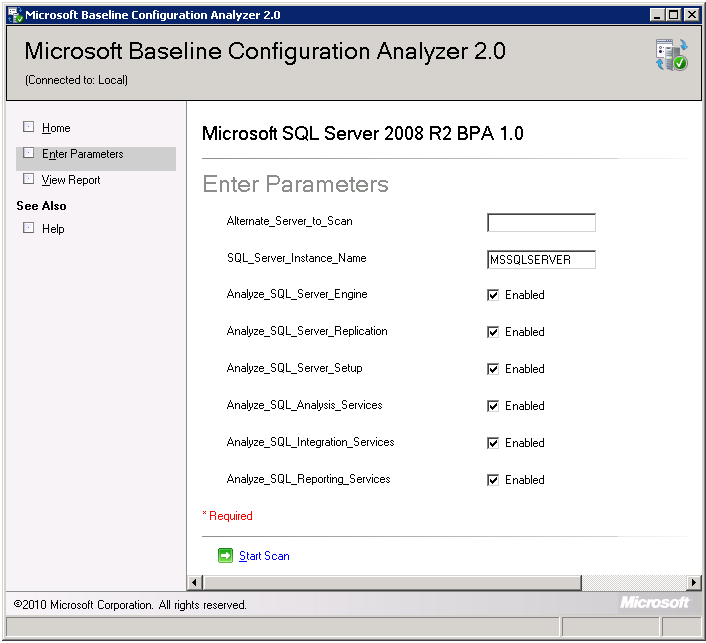Click the copyright 2010 Microsoft Corporation text

coord(130,605)
